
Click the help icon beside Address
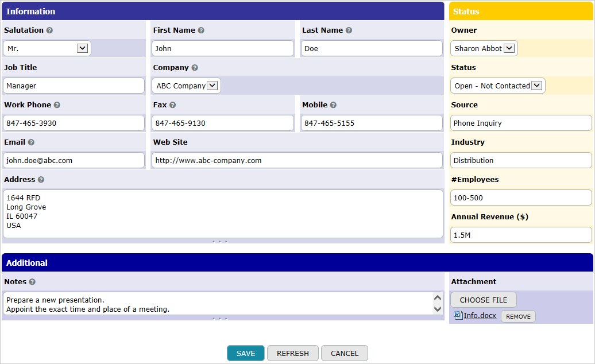coord(41,180)
